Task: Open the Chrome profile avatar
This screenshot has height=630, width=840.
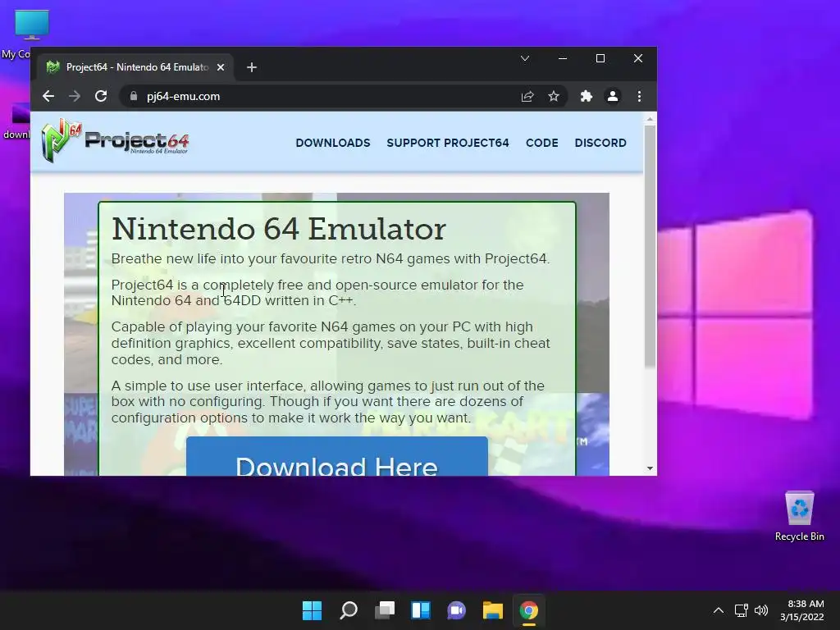Action: pos(612,97)
